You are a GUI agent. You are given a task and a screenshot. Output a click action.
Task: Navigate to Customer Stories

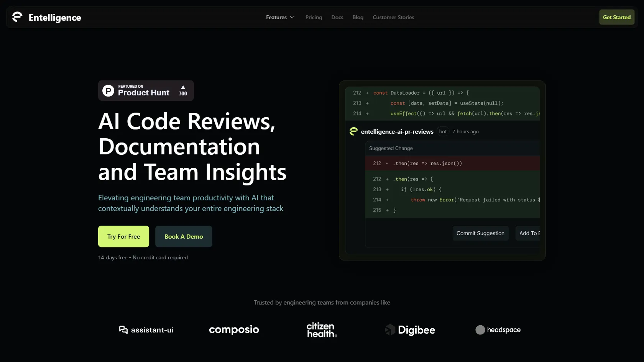point(393,17)
